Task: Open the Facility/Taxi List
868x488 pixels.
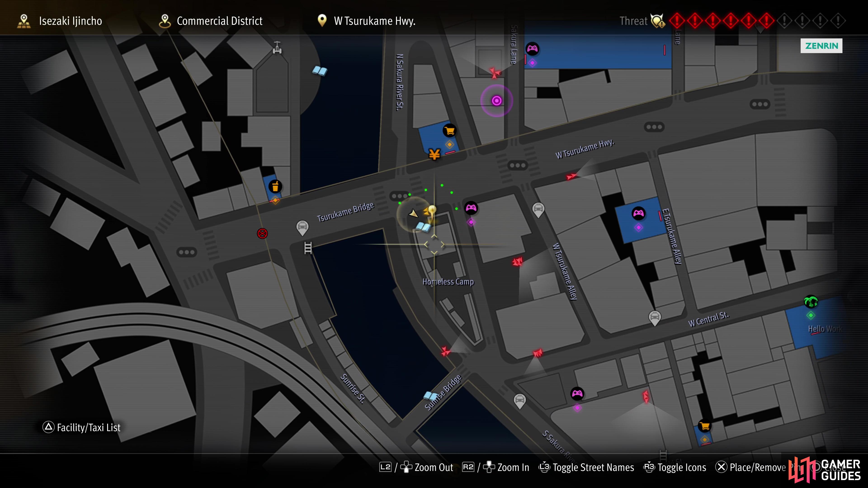Action: point(81,427)
